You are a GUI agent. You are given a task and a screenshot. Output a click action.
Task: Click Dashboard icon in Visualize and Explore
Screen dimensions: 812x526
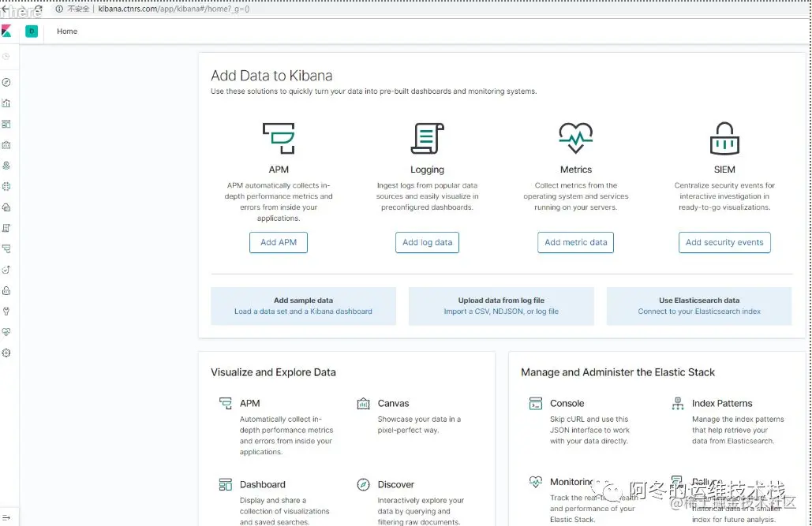pos(225,484)
